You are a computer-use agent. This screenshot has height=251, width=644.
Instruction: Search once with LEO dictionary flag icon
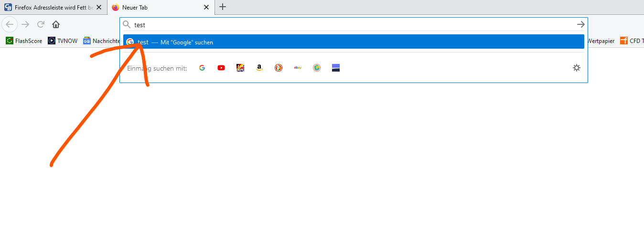click(x=240, y=68)
